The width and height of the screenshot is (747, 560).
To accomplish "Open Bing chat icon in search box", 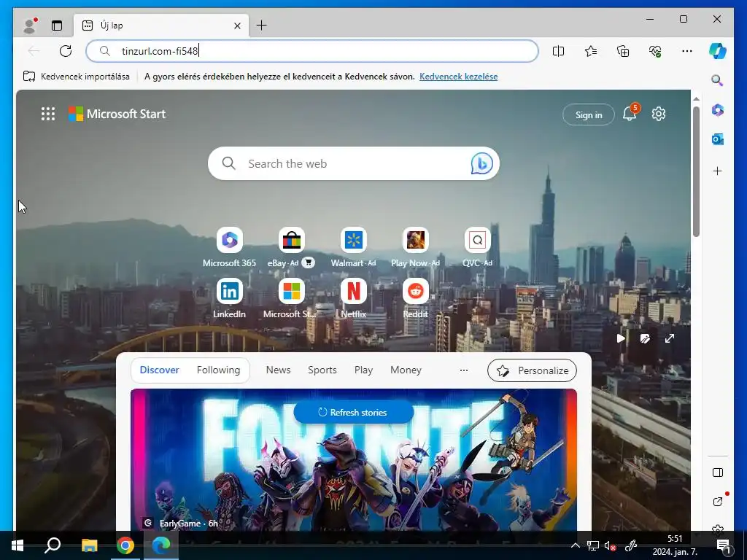I will [x=481, y=163].
